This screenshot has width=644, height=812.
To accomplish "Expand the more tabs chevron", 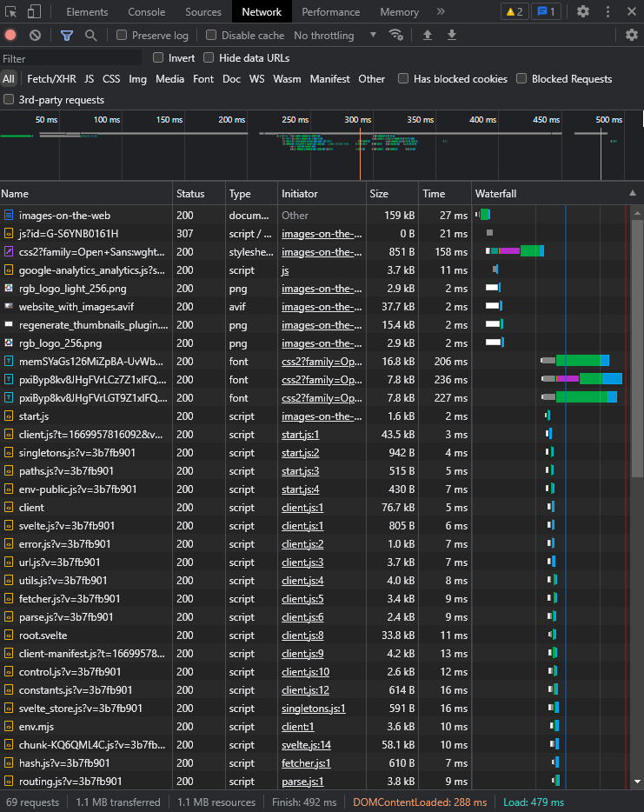I will click(x=441, y=11).
